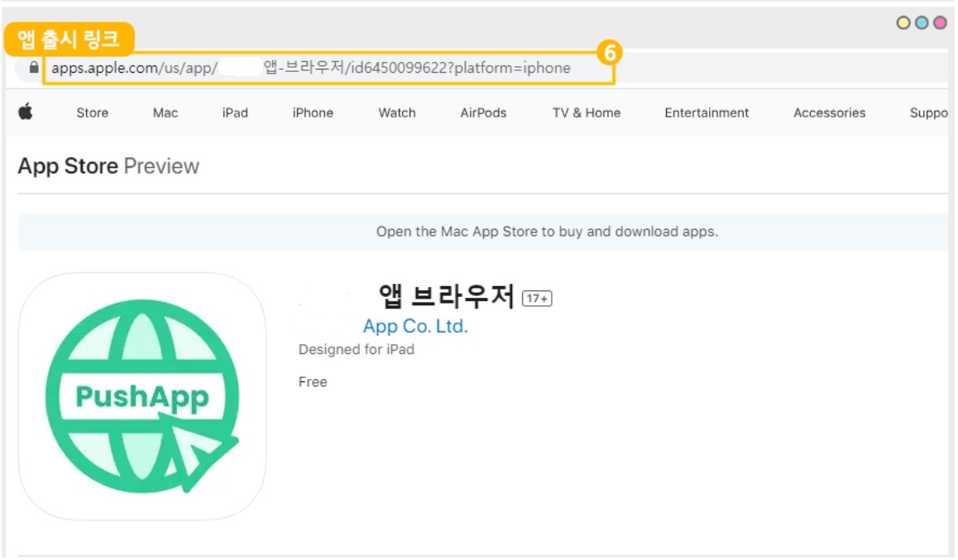Click the Apple logo in navigation bar
The width and height of the screenshot is (958, 560).
26,112
